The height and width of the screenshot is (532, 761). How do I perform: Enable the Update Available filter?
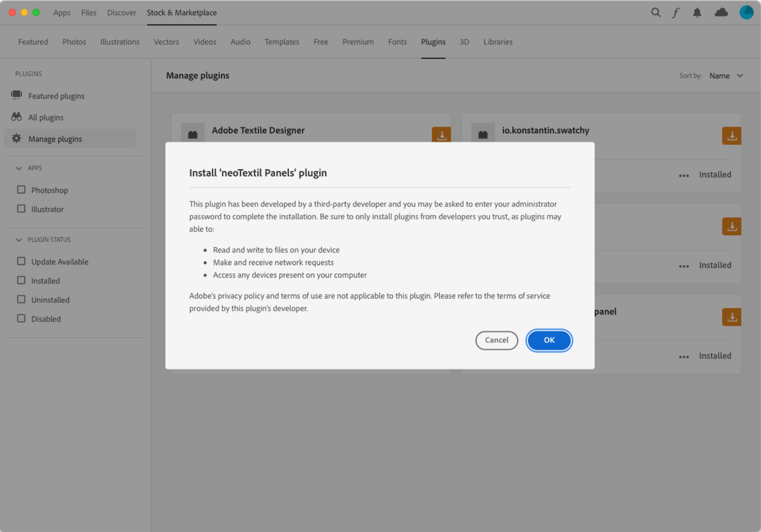click(x=21, y=261)
